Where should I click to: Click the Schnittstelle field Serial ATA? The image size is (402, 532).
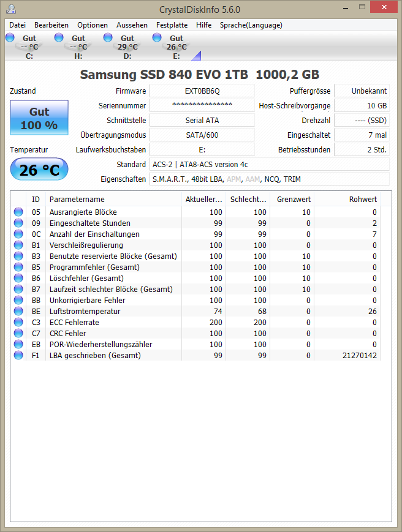point(202,120)
